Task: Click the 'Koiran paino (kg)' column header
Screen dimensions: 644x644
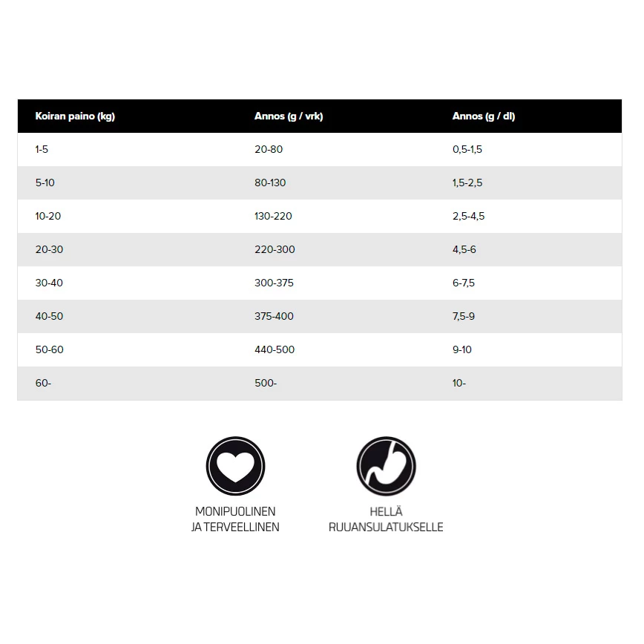Action: (75, 116)
